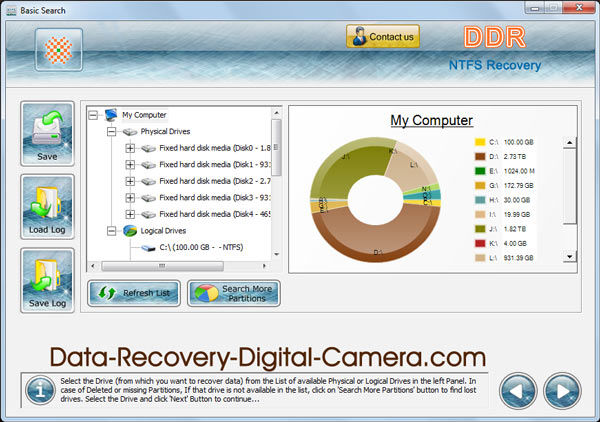600x422 pixels.
Task: Click the Logical Drives globe icon
Action: [x=130, y=231]
